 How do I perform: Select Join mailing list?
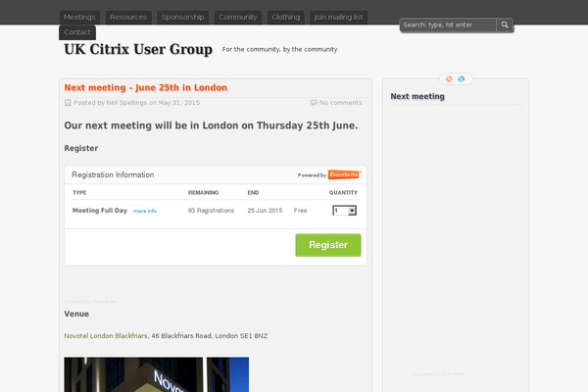(x=338, y=17)
